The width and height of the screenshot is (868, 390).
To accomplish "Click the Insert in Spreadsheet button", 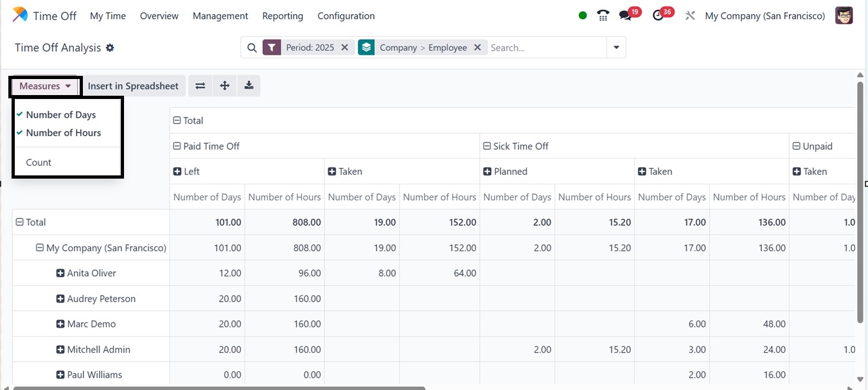I will click(x=133, y=85).
